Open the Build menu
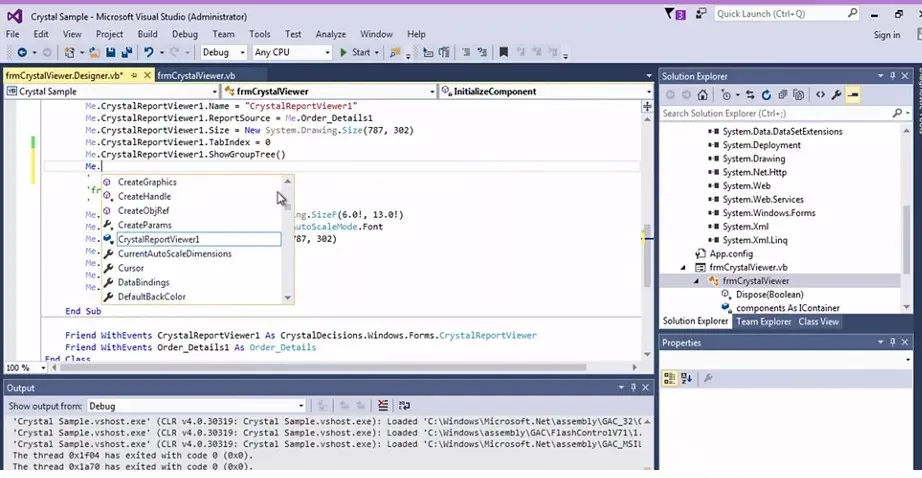Viewport: 922px width, 478px height. 147,34
